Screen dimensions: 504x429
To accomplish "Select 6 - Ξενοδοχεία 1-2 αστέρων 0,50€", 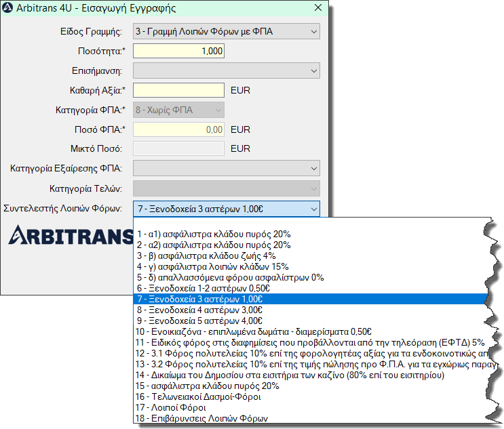I will click(x=311, y=288).
